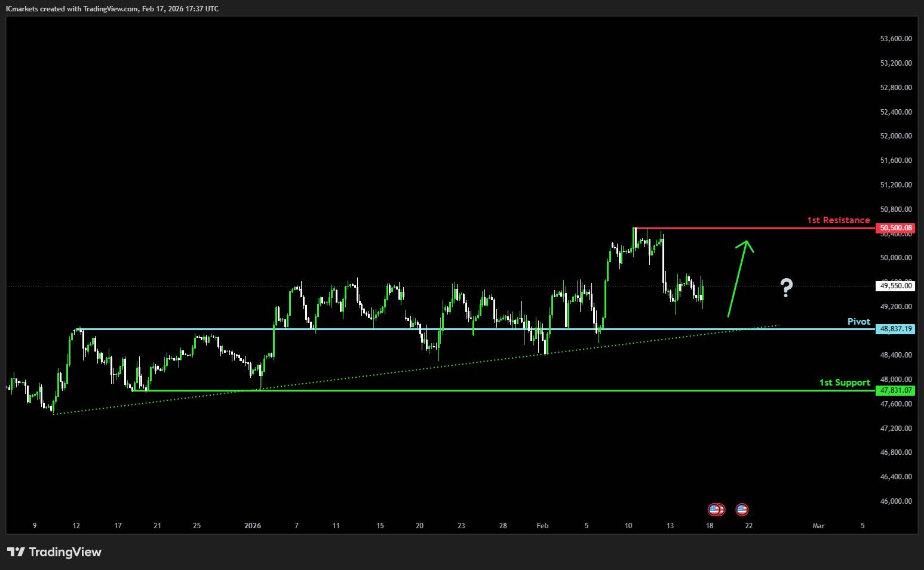Click the 'Mar' label on the date axis
Viewport: 924px width, 570px height.
click(x=818, y=526)
